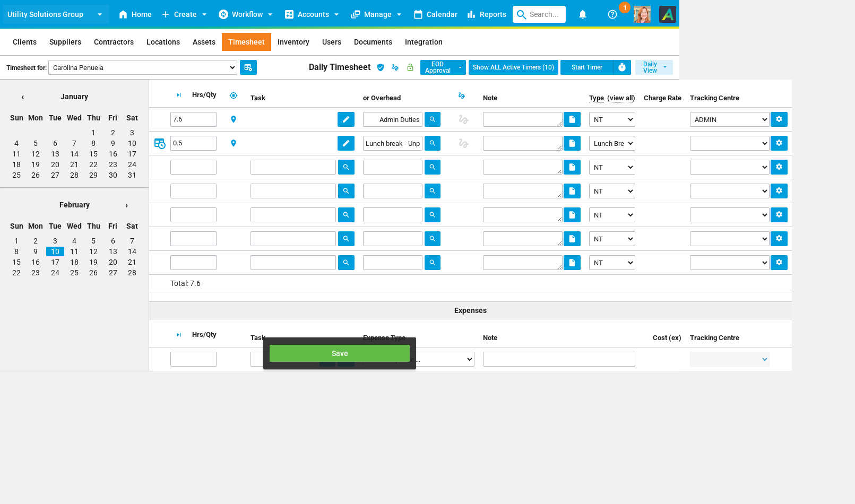Viewport: 855px width, 504px height.
Task: Open the Daily View dropdown
Action: pos(654,67)
